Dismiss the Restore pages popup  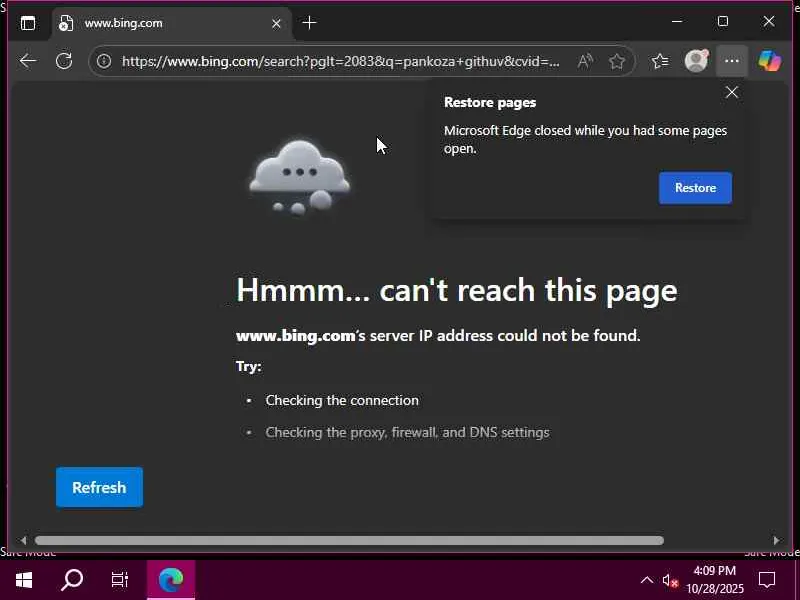(x=732, y=92)
